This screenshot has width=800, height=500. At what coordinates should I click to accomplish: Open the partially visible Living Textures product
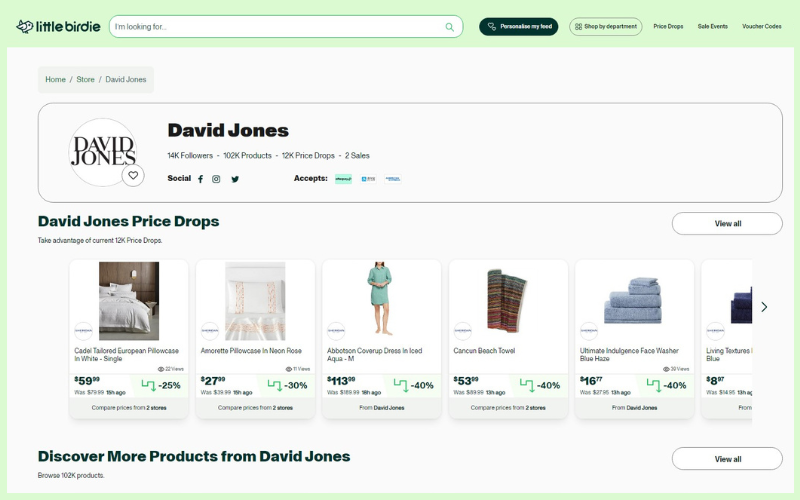(x=727, y=339)
